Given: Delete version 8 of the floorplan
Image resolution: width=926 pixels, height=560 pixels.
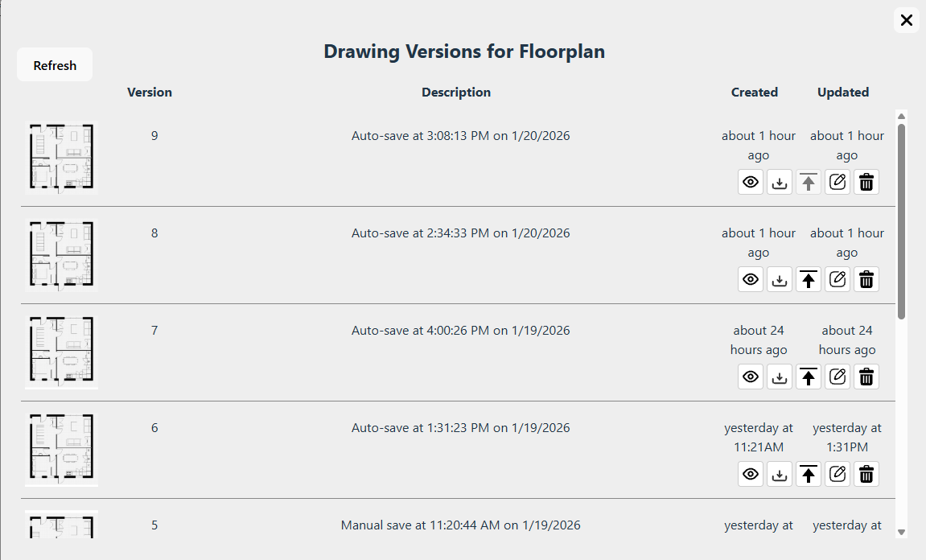Looking at the screenshot, I should tap(866, 280).
